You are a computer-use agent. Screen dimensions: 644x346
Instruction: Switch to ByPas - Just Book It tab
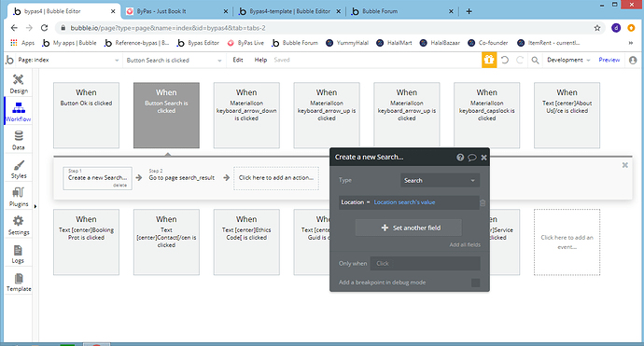tap(176, 11)
